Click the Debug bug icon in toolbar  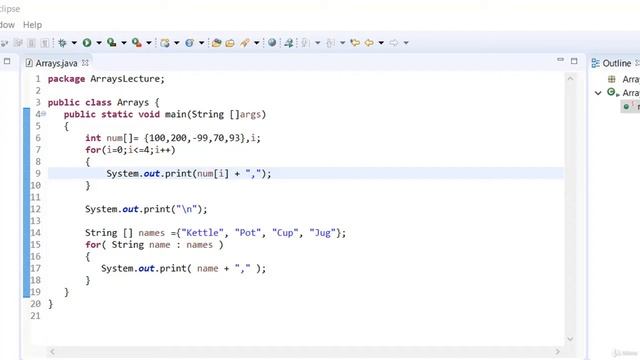click(62, 42)
